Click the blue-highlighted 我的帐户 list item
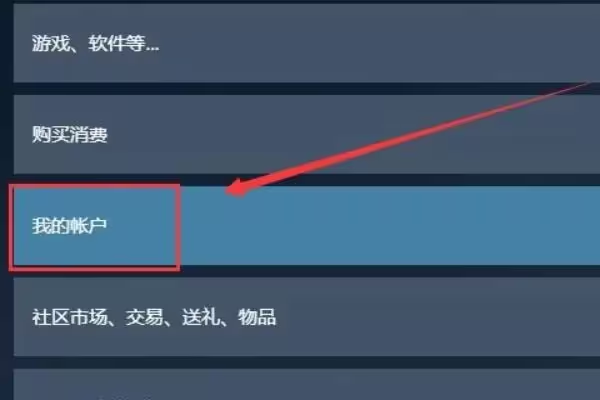The height and width of the screenshot is (400, 600). 307,225
